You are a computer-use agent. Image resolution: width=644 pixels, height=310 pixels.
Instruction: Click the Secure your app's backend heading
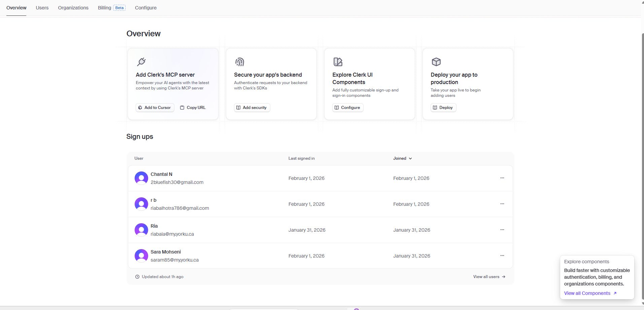click(268, 75)
